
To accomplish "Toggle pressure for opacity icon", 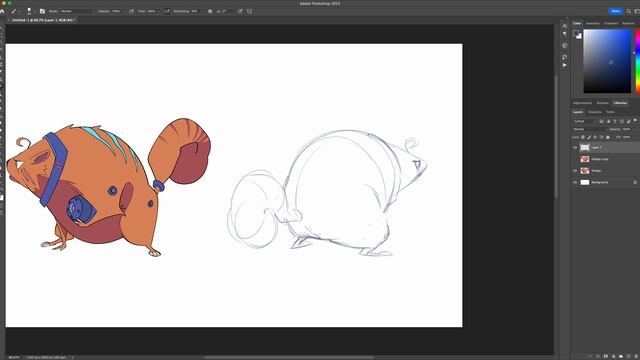I will point(131,11).
